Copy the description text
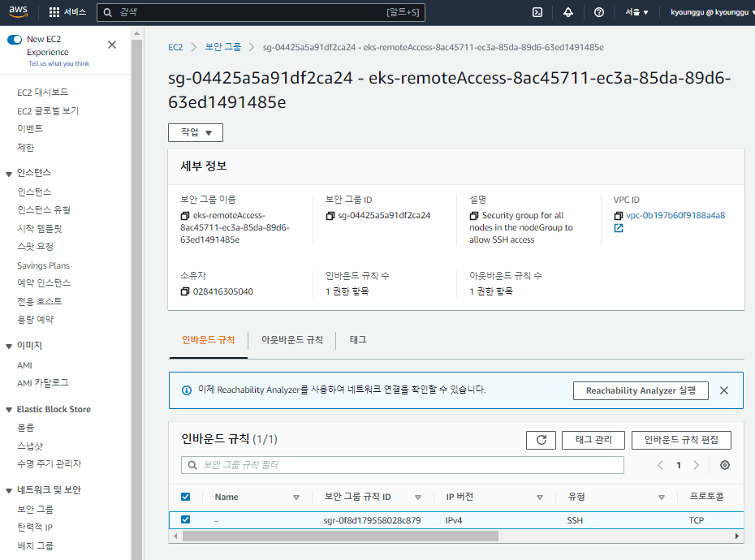The image size is (755, 560). coord(474,216)
